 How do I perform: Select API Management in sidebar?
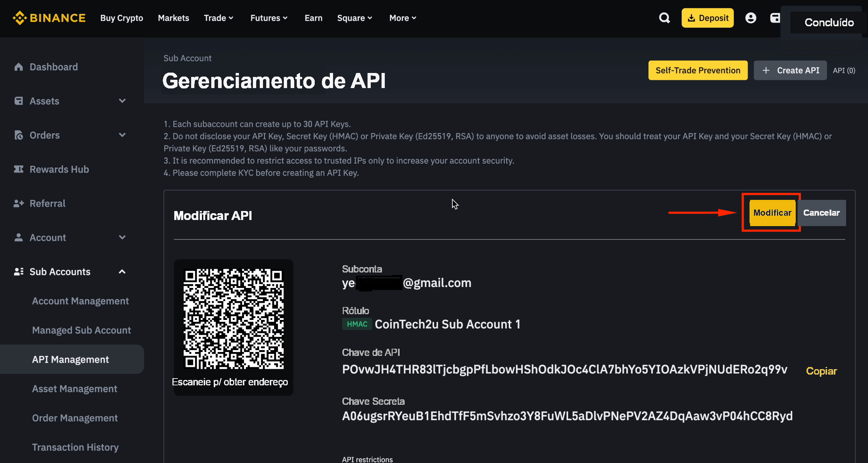click(72, 359)
